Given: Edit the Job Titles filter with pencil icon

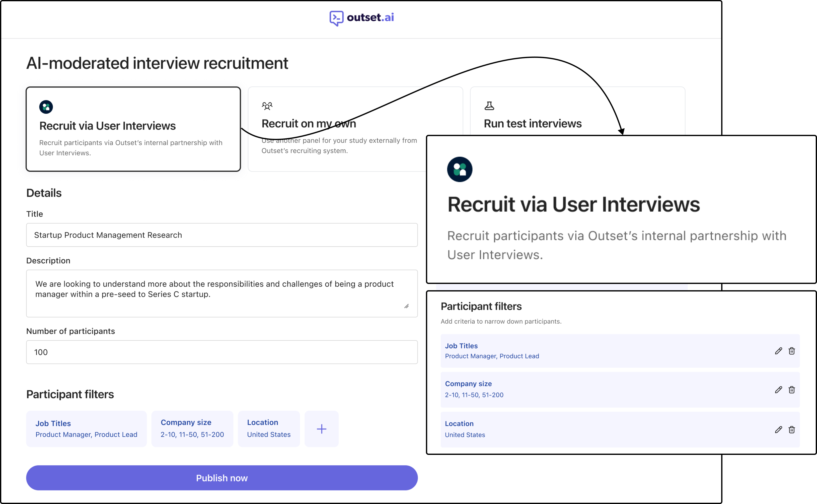Looking at the screenshot, I should [x=778, y=351].
